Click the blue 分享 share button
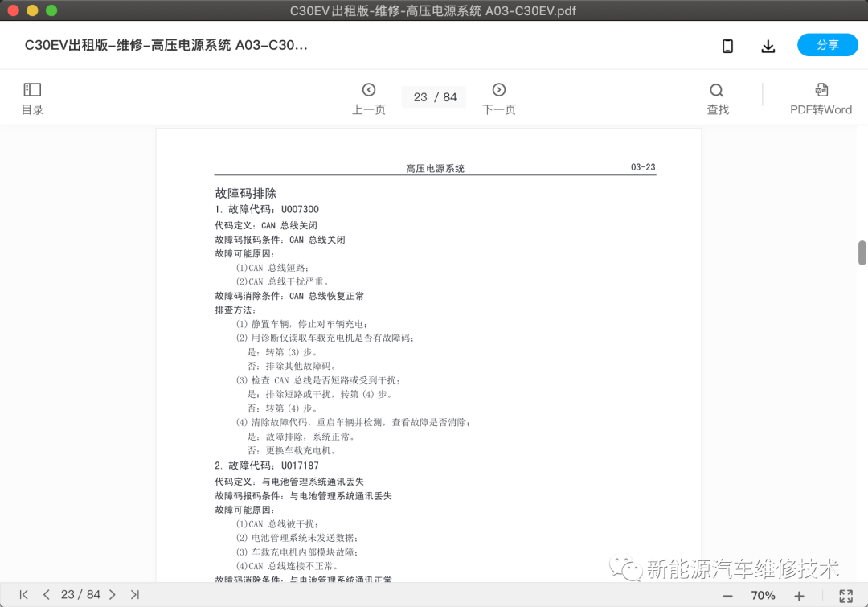Image resolution: width=868 pixels, height=607 pixels. 827,45
